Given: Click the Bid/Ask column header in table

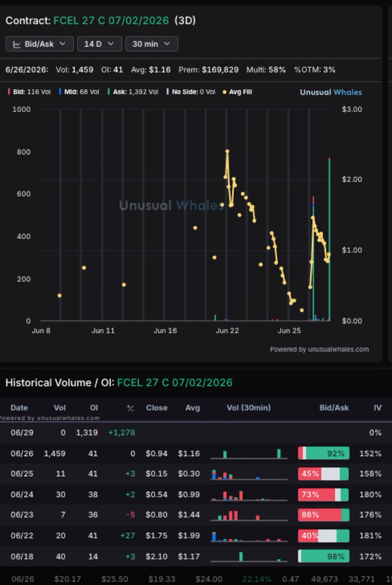Looking at the screenshot, I should [334, 408].
